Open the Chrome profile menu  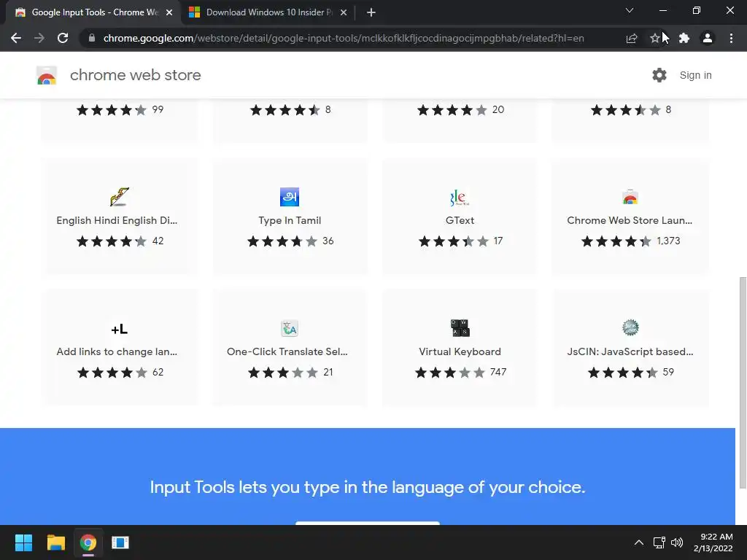coord(708,38)
